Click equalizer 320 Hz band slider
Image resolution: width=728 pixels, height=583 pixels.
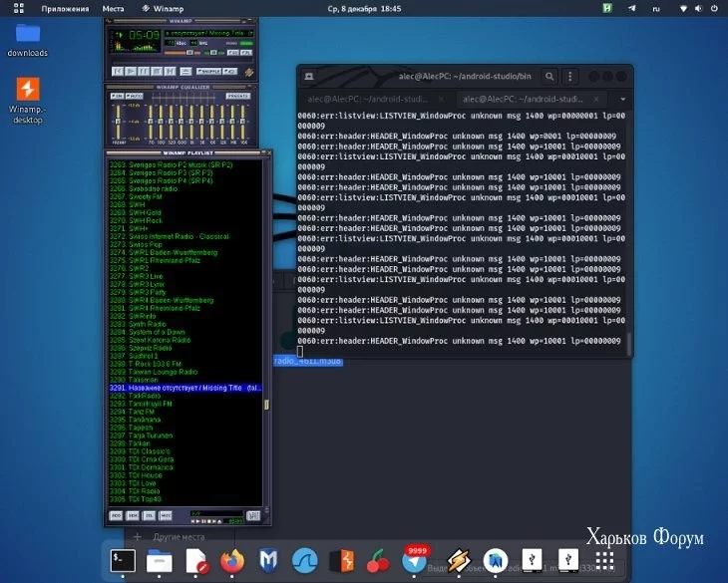(x=171, y=122)
